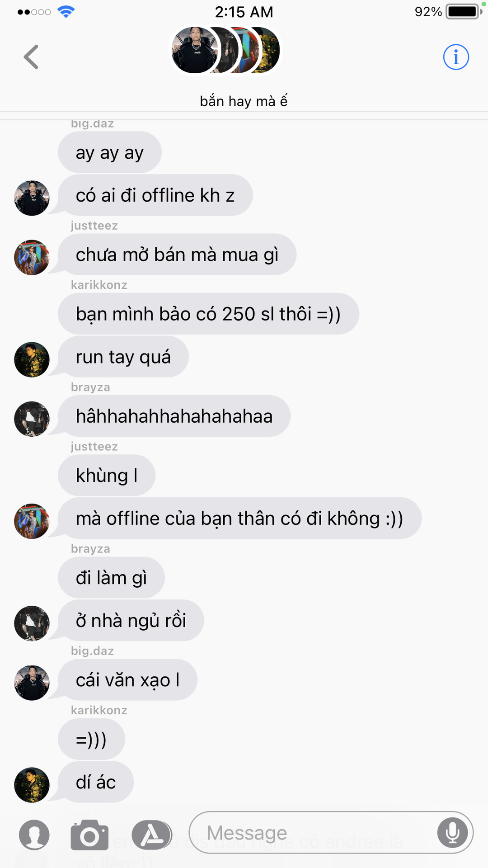Open group avatar cluster in header
The image size is (488, 868).
[225, 50]
